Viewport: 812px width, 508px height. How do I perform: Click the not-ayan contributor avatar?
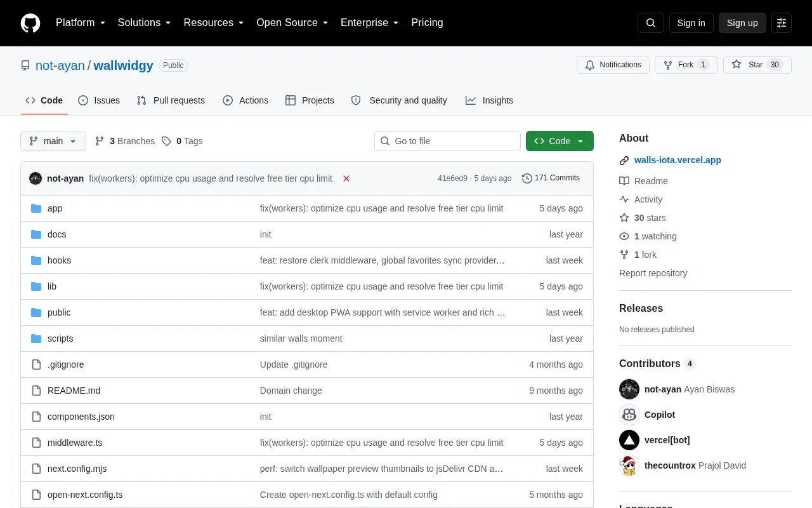pos(629,389)
